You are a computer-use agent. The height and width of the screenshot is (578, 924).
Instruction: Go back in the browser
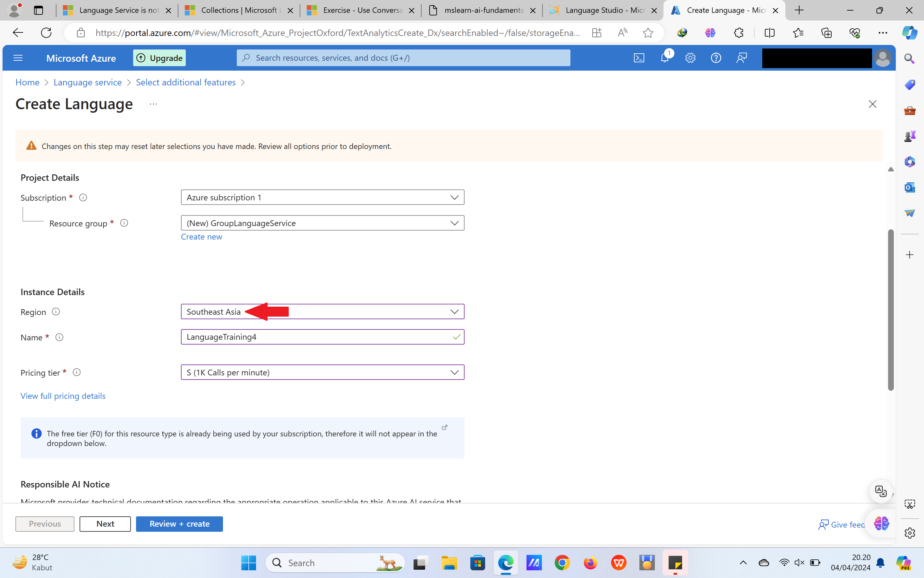pos(18,33)
